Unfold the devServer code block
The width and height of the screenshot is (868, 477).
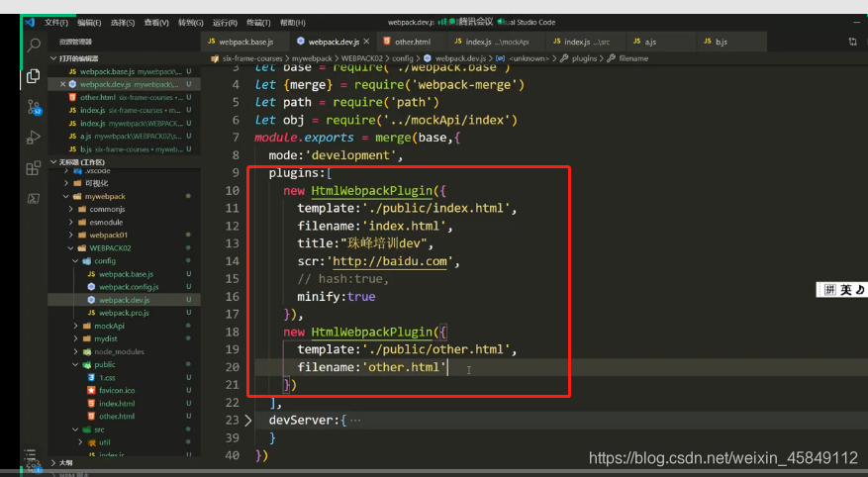pyautogui.click(x=248, y=420)
